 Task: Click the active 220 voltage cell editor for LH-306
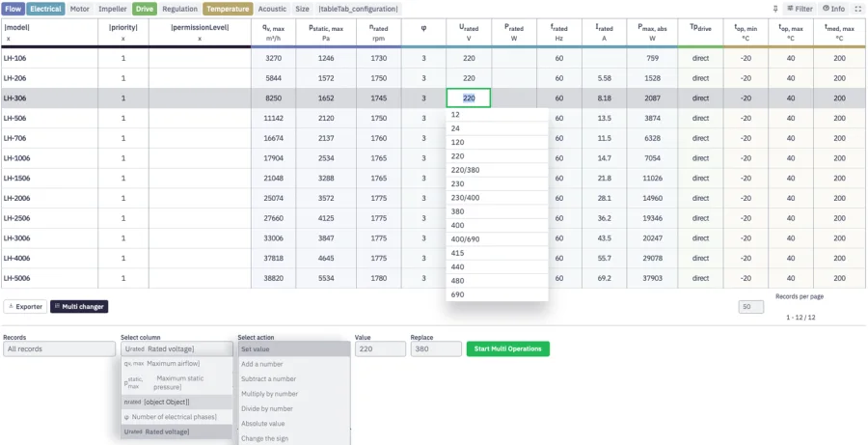[x=469, y=98]
